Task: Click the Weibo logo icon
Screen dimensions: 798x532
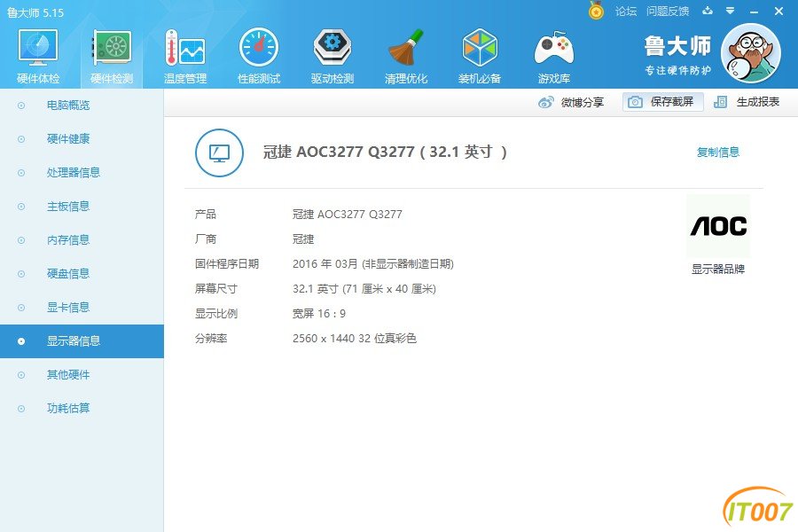Action: click(545, 102)
